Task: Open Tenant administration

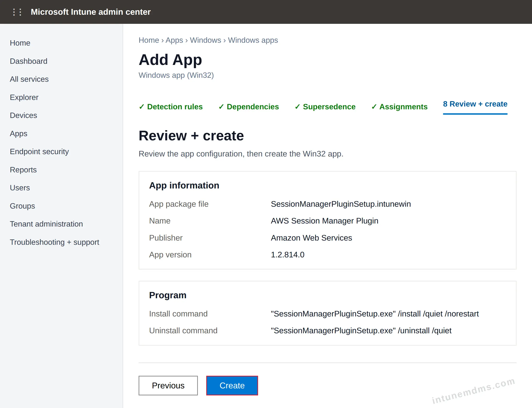Action: click(x=46, y=224)
